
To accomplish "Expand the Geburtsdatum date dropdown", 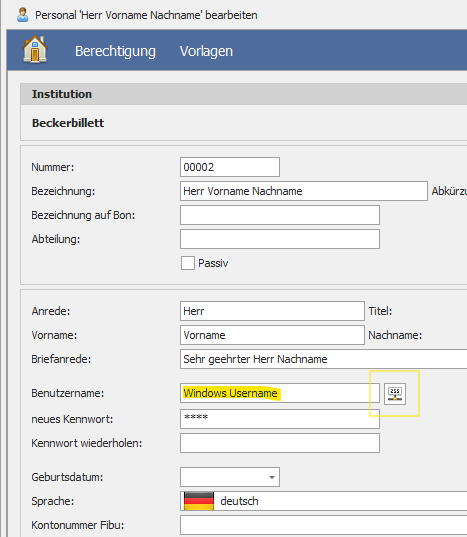I will [272, 477].
